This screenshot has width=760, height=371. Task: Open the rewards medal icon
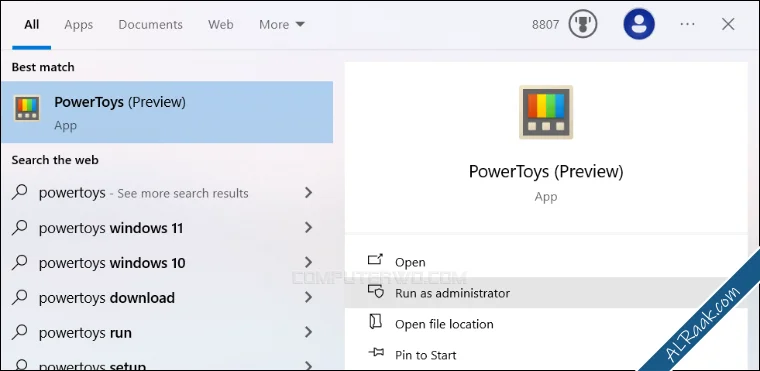(583, 24)
